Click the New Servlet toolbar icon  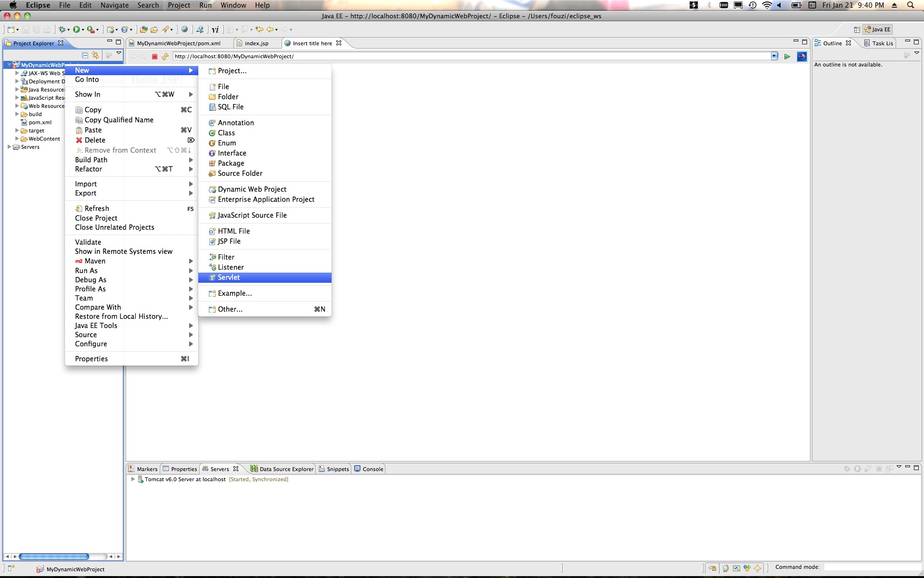(x=124, y=29)
